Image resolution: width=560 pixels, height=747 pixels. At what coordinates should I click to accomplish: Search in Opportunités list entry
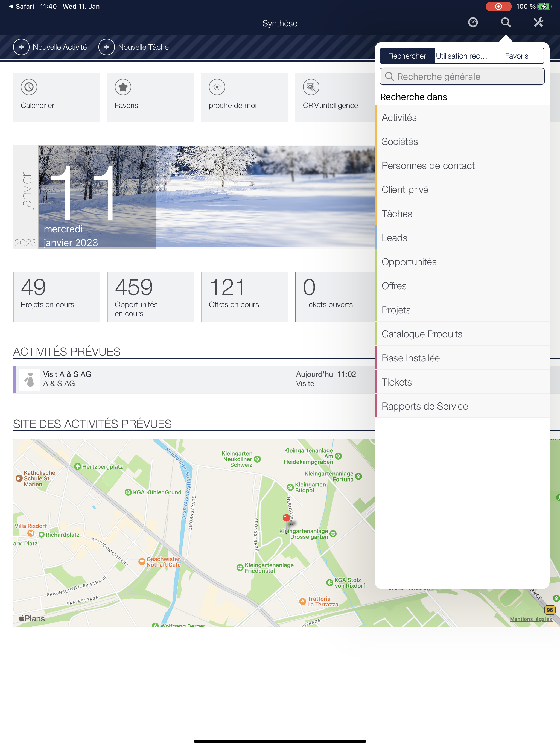point(462,262)
